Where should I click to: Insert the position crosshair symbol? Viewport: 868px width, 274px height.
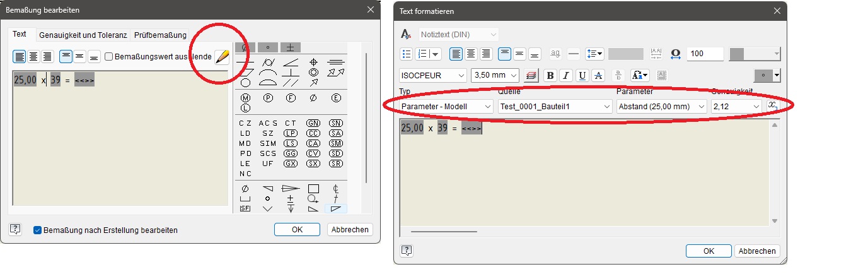click(313, 62)
